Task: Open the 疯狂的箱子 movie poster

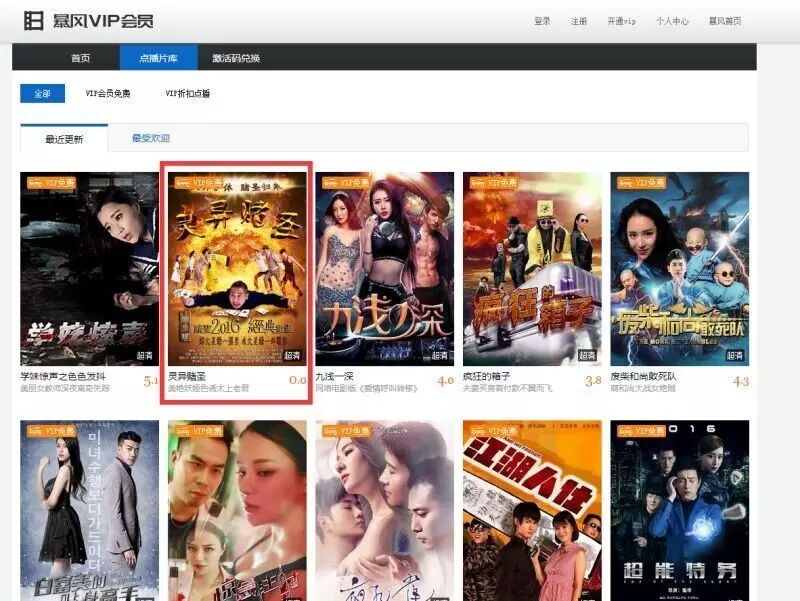Action: 532,269
